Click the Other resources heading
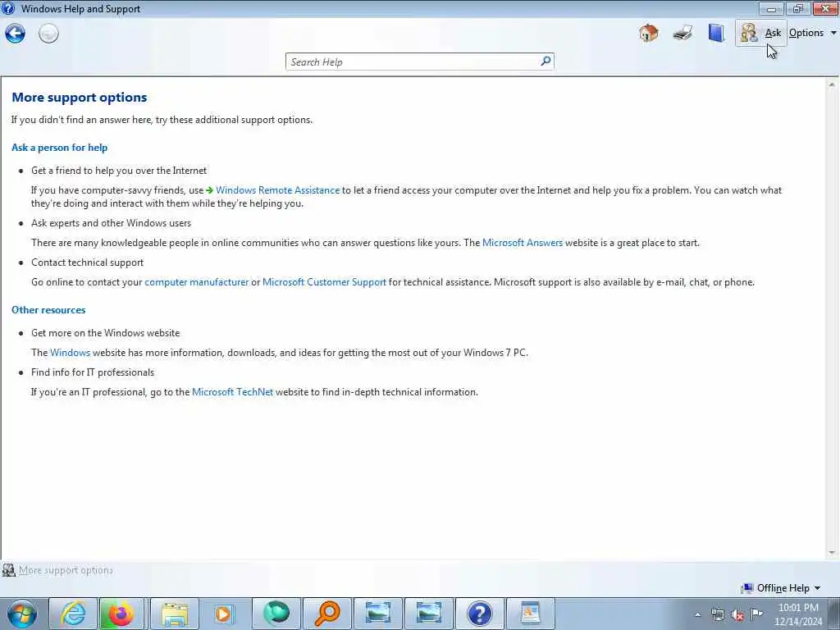Screen dimensions: 840x630 pos(48,309)
